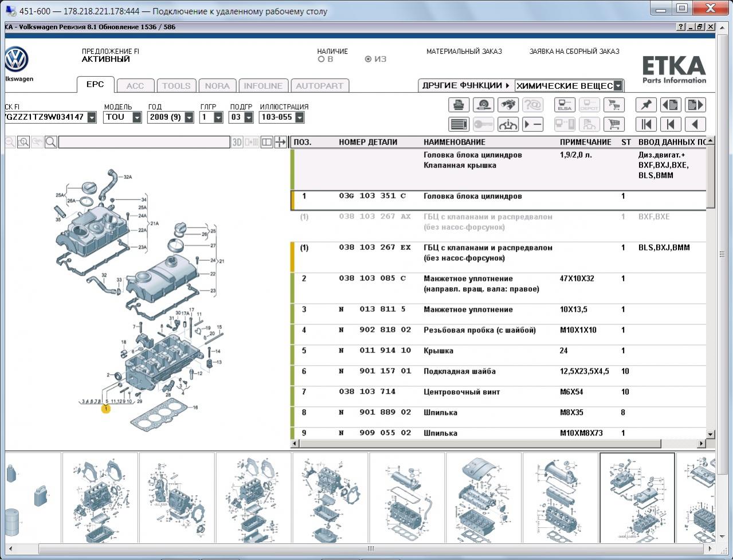Click the print icon in the toolbar
The width and height of the screenshot is (733, 560).
[x=458, y=105]
